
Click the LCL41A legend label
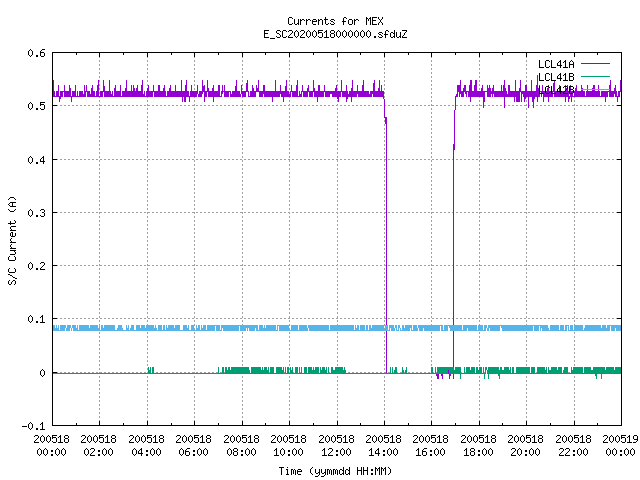tap(556, 64)
